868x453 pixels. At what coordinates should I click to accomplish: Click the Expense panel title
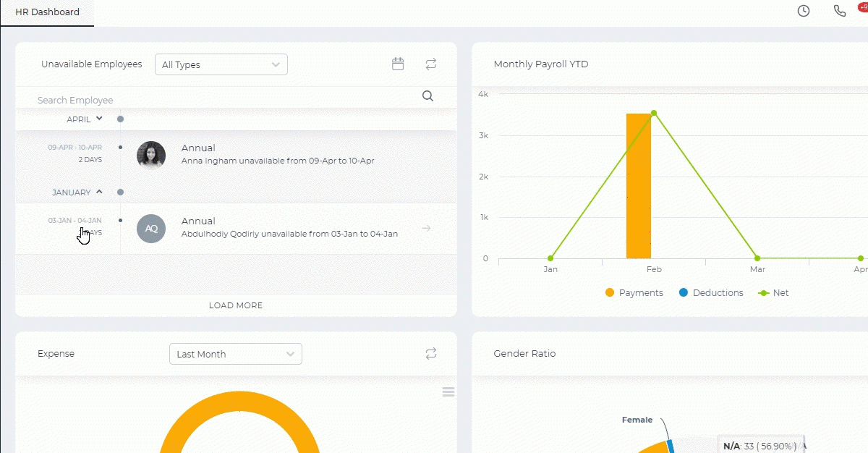[56, 354]
